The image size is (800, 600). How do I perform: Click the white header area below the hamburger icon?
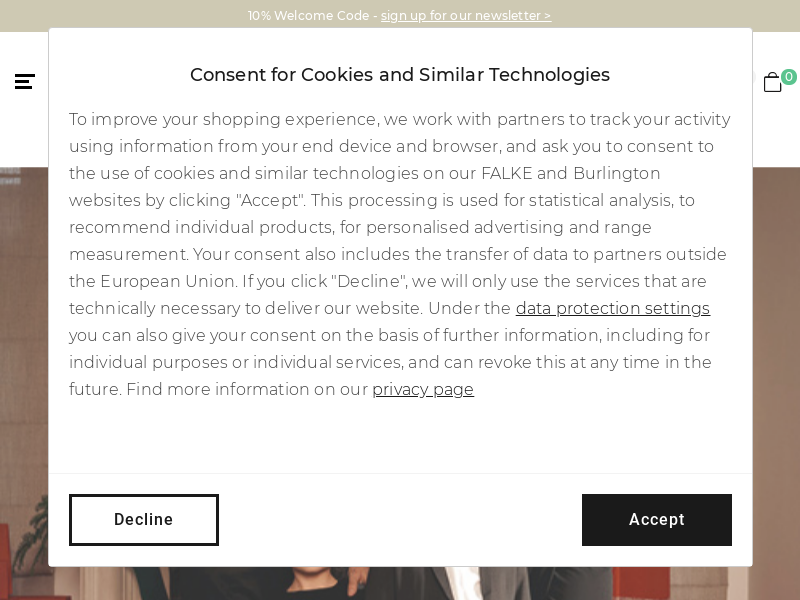[x=24, y=130]
